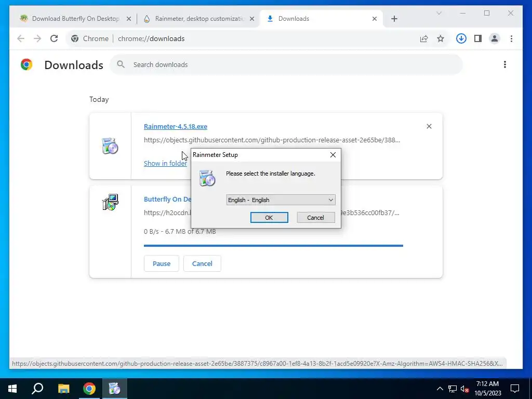Viewport: 532px width, 399px height.
Task: Open the installer language dropdown
Action: click(x=281, y=200)
